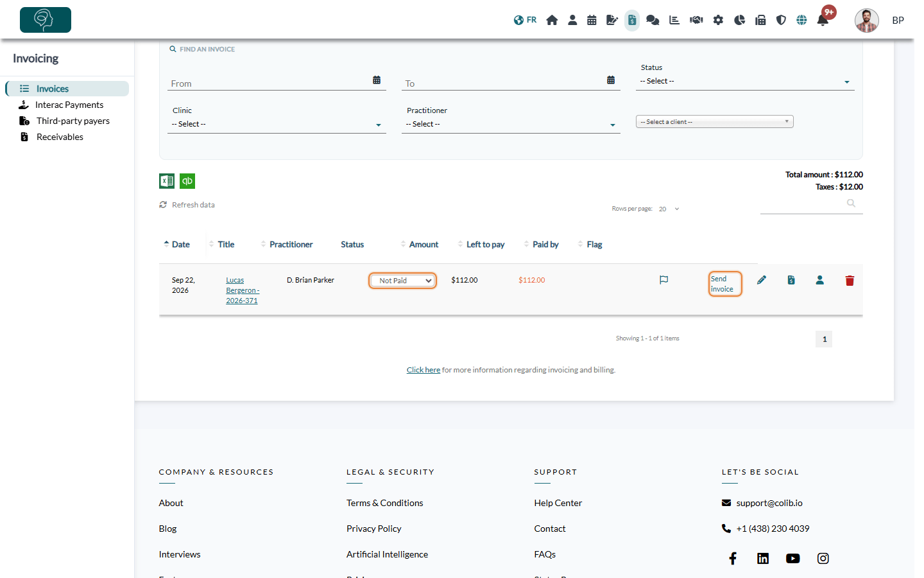924x578 pixels.
Task: Click the table search field
Action: pos(811,204)
